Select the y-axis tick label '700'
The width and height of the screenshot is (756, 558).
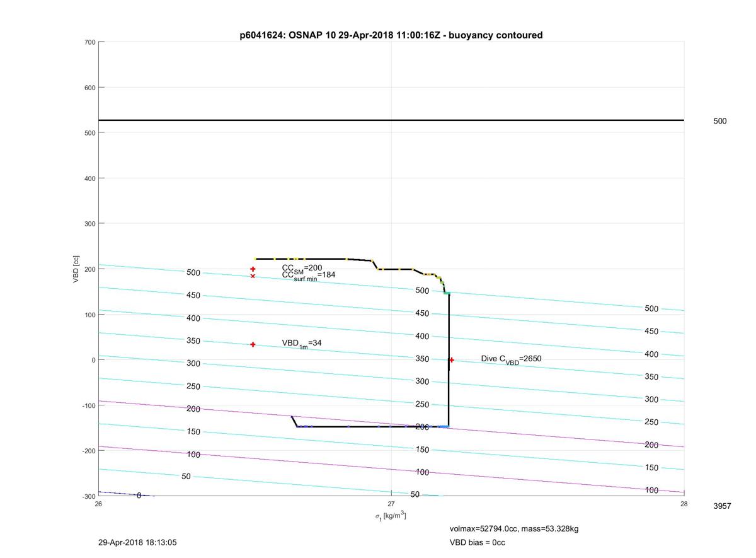(x=89, y=42)
